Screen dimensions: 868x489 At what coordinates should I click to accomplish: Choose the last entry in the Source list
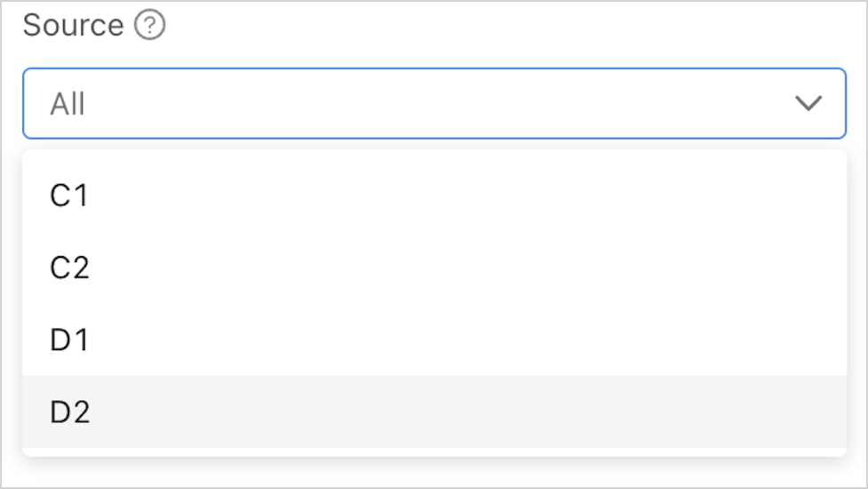(69, 412)
